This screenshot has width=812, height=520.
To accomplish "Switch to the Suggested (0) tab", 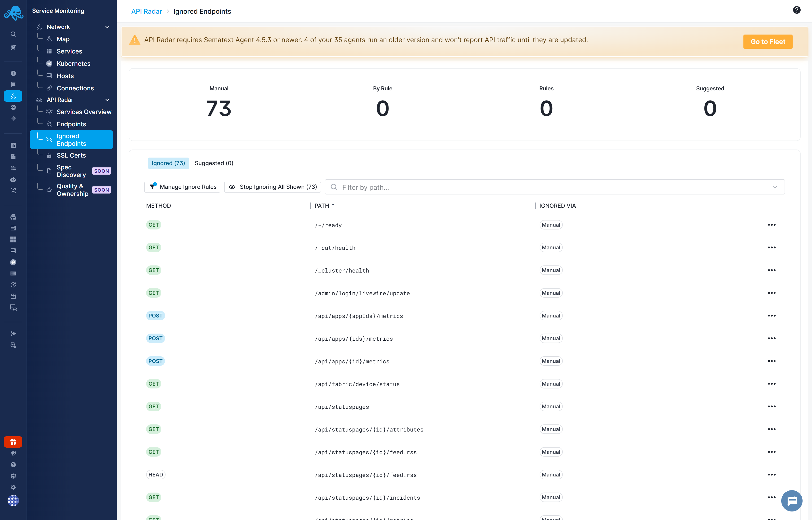I will click(214, 163).
